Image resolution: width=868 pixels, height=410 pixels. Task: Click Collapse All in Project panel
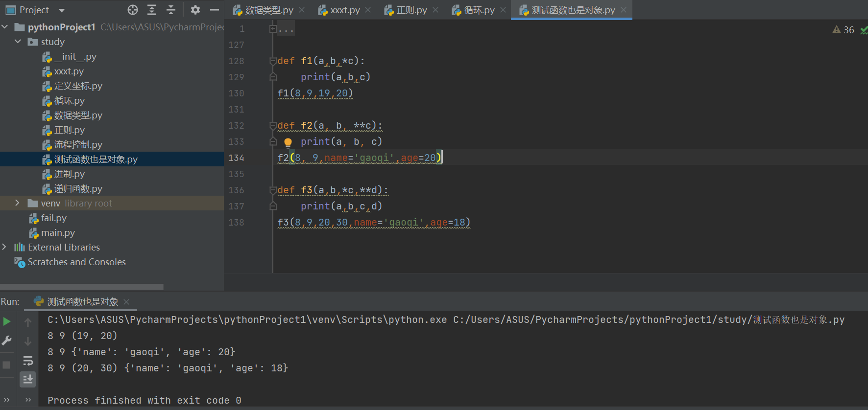(x=171, y=10)
